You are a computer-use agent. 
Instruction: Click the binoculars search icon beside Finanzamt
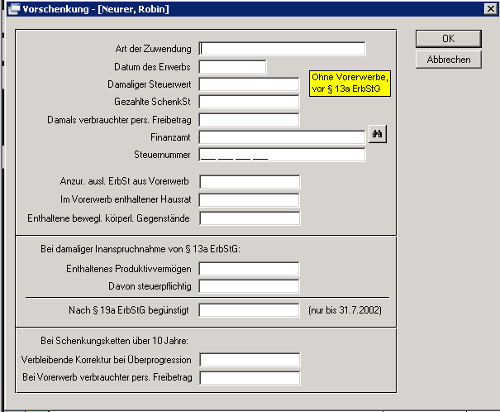378,134
